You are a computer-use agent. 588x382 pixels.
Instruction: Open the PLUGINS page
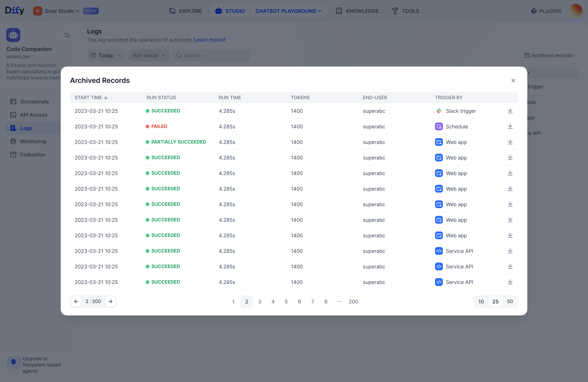coord(546,11)
